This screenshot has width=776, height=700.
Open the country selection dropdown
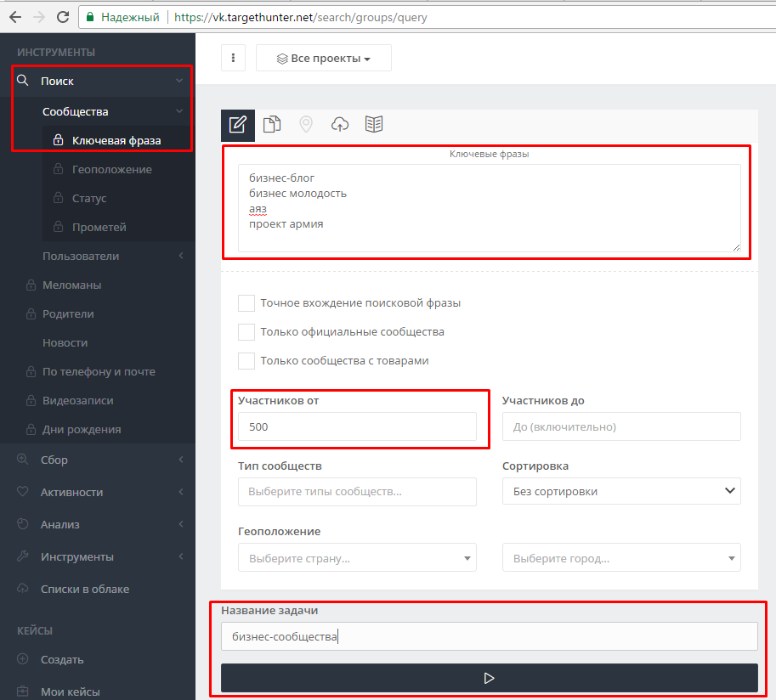click(357, 558)
